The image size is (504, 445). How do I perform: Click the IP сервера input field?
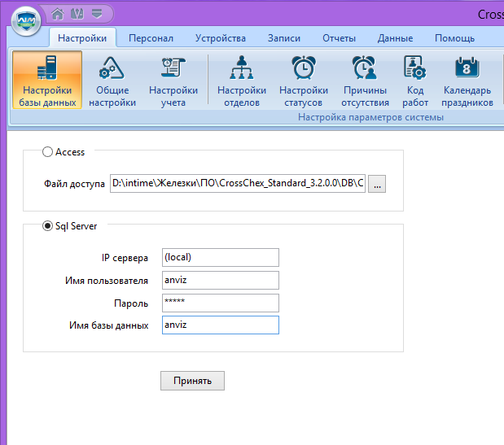click(x=221, y=258)
